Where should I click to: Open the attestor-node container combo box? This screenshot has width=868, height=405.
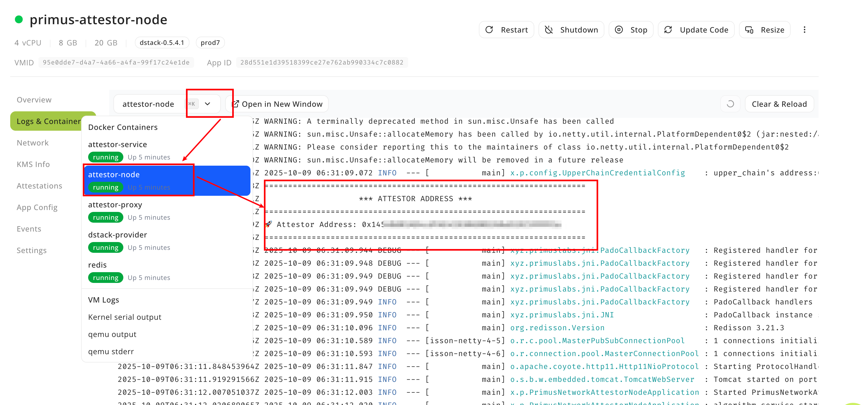(x=148, y=104)
